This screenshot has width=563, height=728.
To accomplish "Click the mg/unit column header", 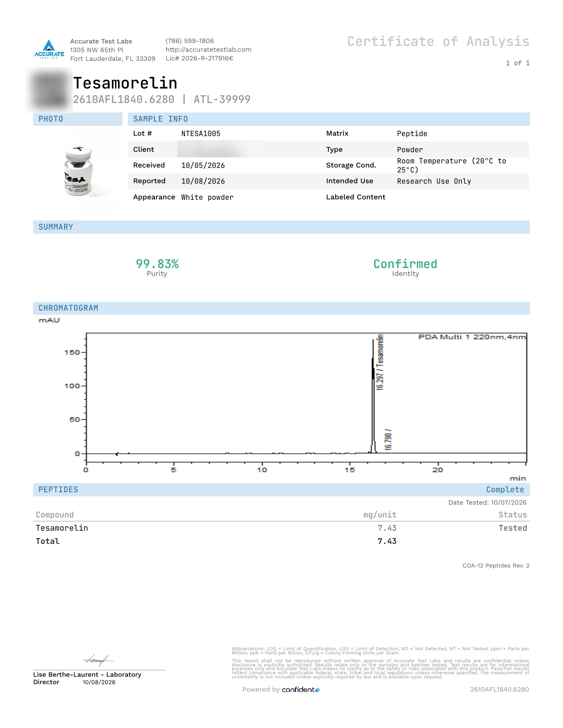I will [380, 515].
